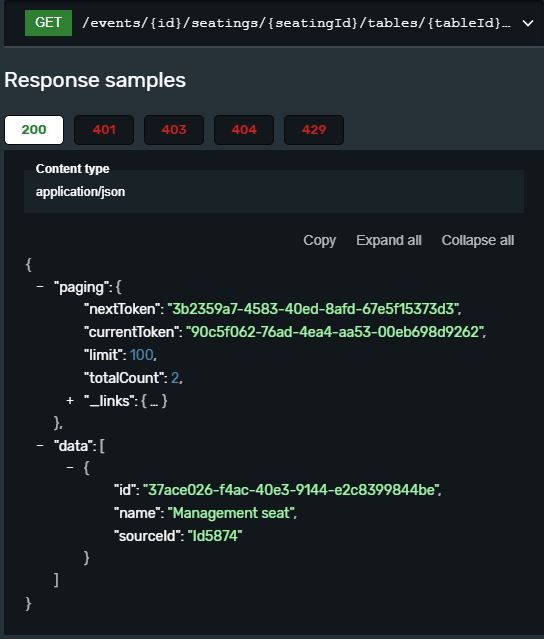Click the collapsed { ... } links placeholder

(x=154, y=401)
